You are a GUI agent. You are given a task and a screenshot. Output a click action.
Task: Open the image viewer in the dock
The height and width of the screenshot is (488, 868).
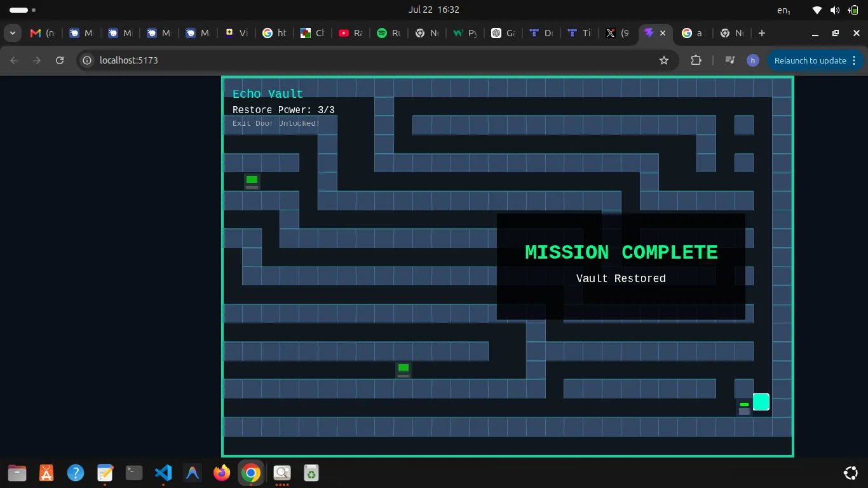coord(281,473)
